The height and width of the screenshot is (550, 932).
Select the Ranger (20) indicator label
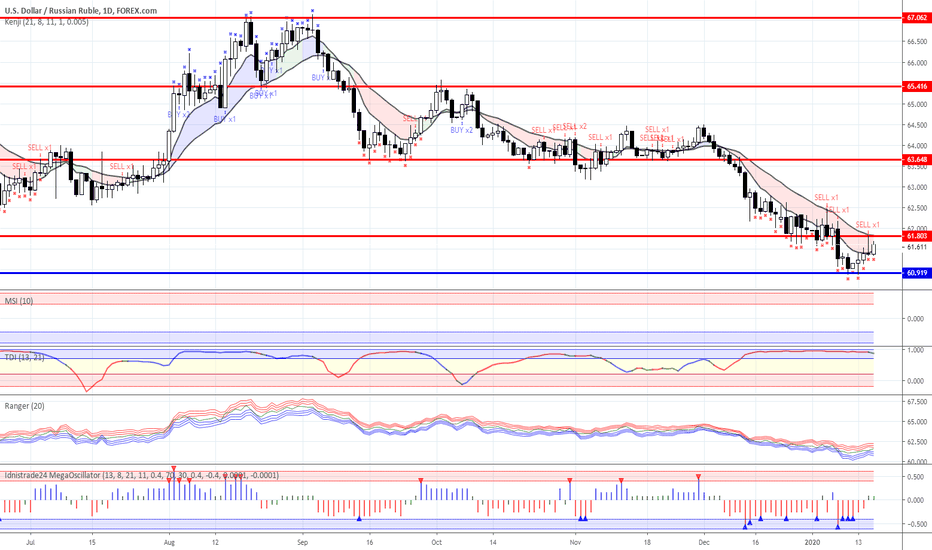coord(25,406)
